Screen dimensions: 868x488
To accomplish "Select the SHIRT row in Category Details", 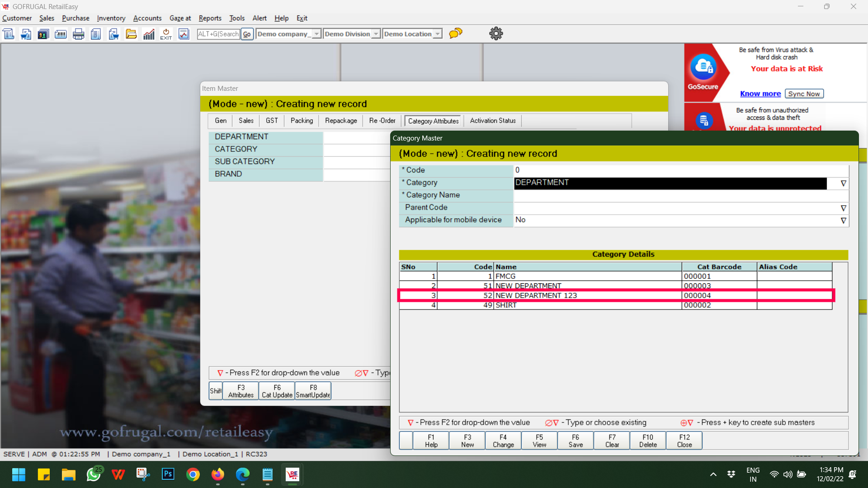I will click(x=588, y=305).
